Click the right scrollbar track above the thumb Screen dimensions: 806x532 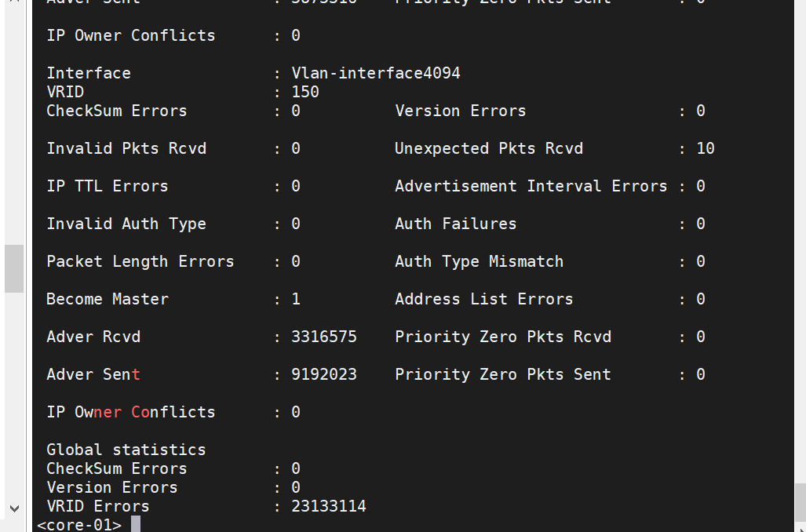[x=799, y=235]
